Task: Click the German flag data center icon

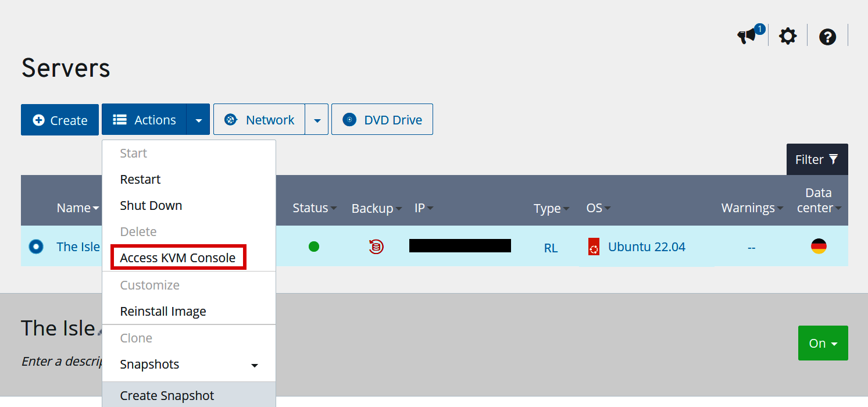Action: click(818, 246)
